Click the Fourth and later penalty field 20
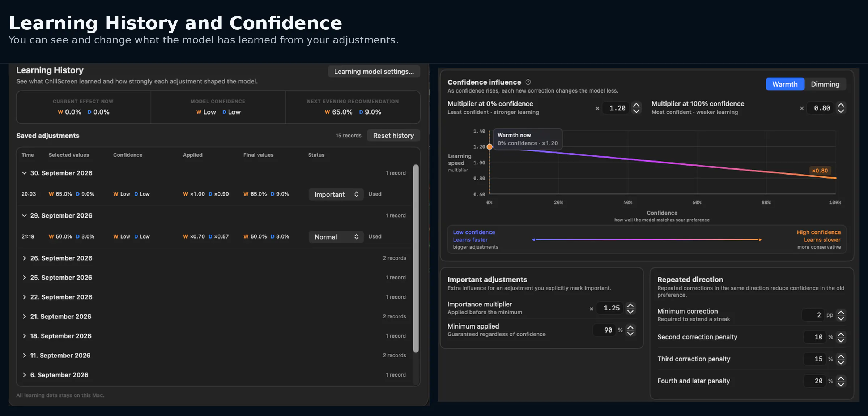Viewport: 868px width, 416px height. click(815, 381)
